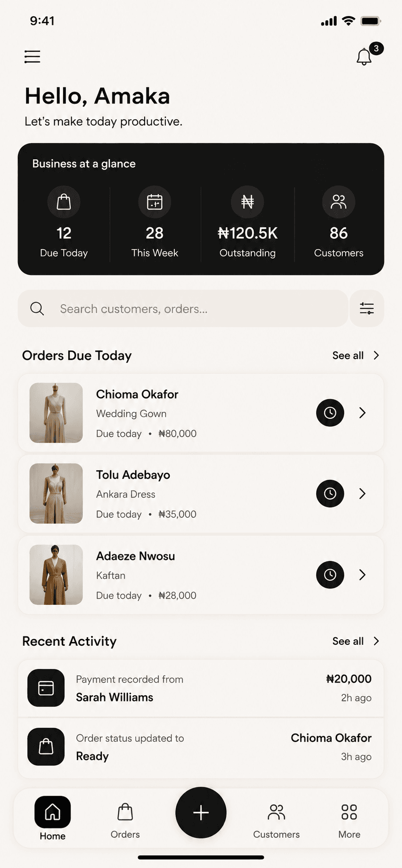Tap the ₦80,000 order amount
The width and height of the screenshot is (402, 868).
(x=178, y=434)
